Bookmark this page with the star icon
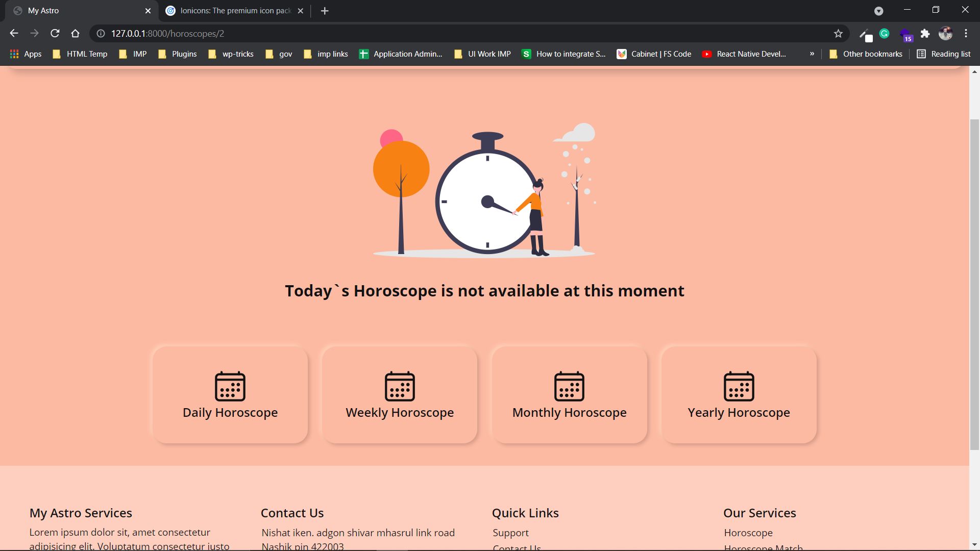The width and height of the screenshot is (980, 551). coord(838,34)
